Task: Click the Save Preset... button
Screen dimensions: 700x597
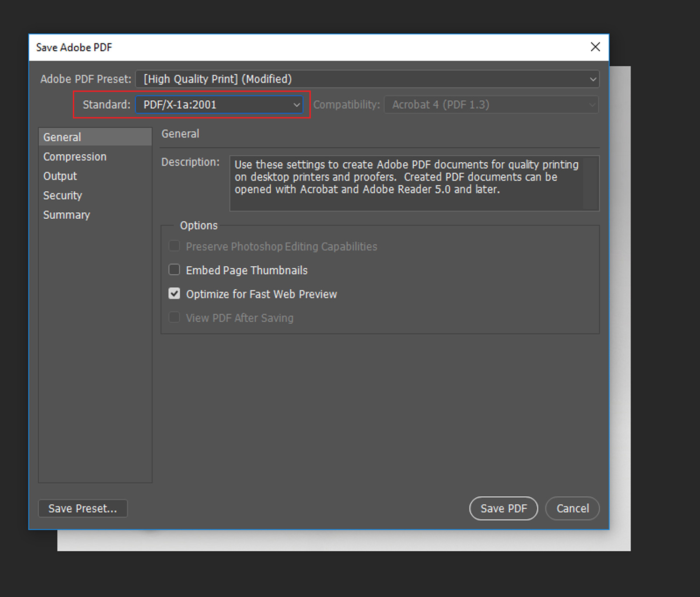Action: point(83,508)
